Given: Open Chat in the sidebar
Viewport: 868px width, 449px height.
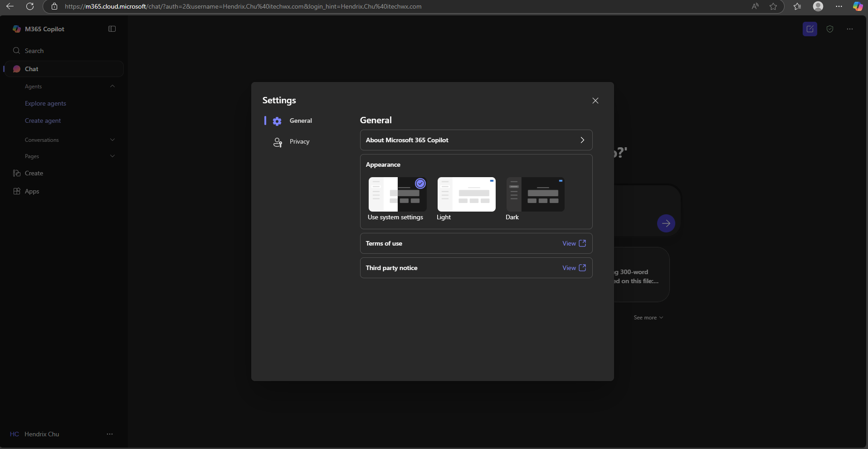Looking at the screenshot, I should 63,69.
